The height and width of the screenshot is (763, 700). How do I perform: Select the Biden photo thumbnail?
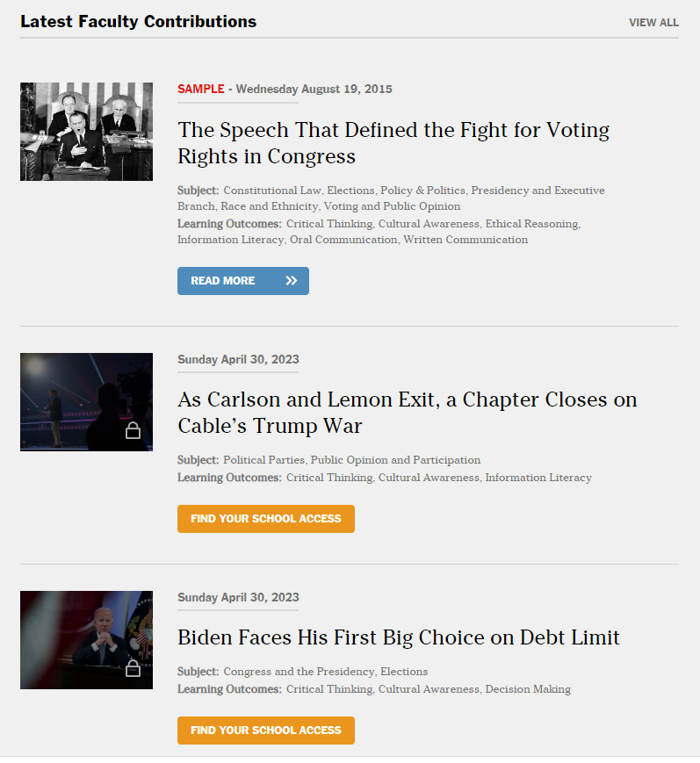(x=86, y=640)
